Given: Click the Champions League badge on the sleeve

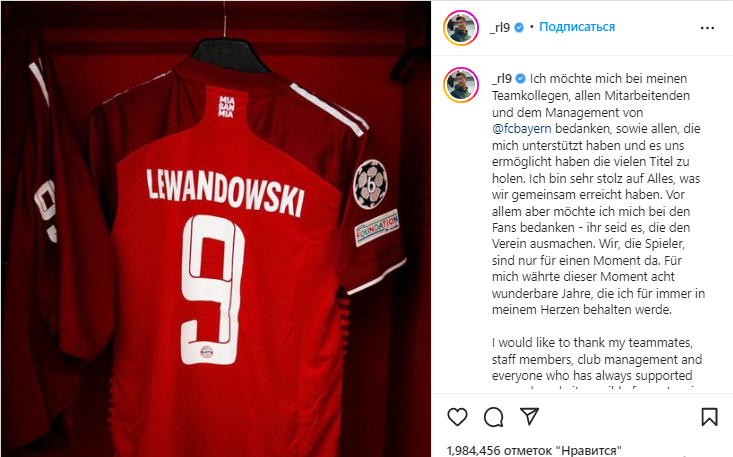Looking at the screenshot, I should pos(370,184).
